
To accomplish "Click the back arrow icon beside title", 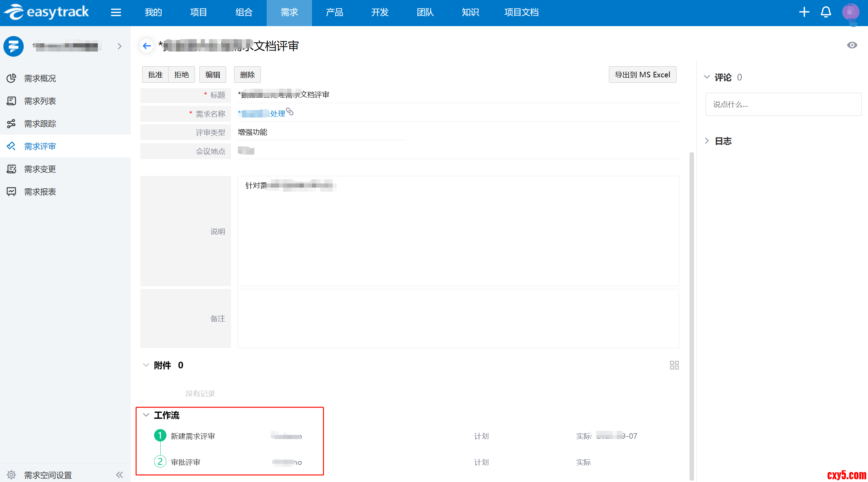I will point(147,46).
